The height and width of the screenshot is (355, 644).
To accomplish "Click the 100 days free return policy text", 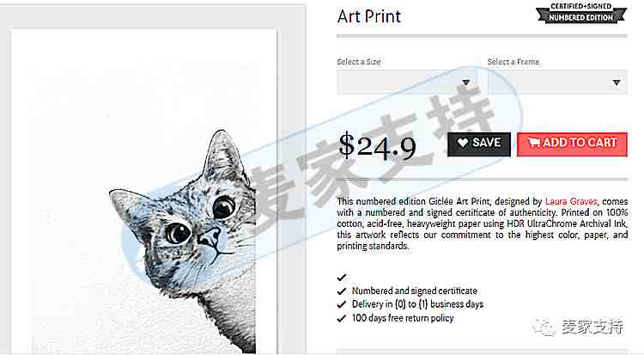I will [x=403, y=318].
